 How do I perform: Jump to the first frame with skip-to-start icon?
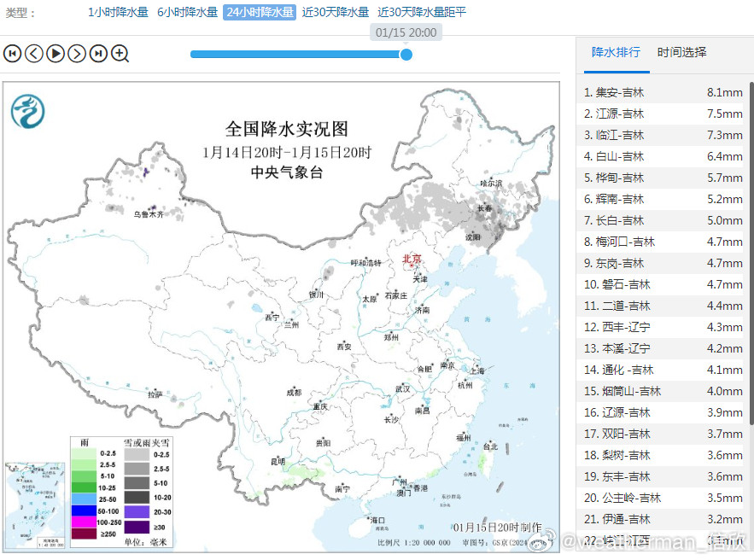click(11, 53)
